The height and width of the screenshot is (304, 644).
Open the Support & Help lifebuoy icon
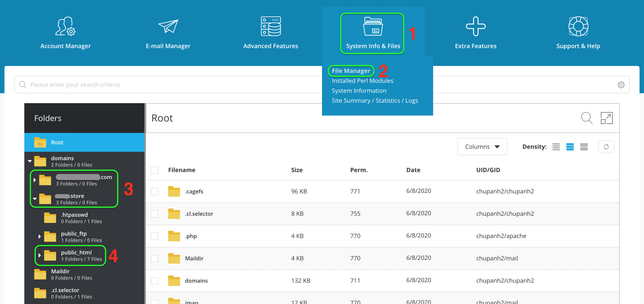578,26
